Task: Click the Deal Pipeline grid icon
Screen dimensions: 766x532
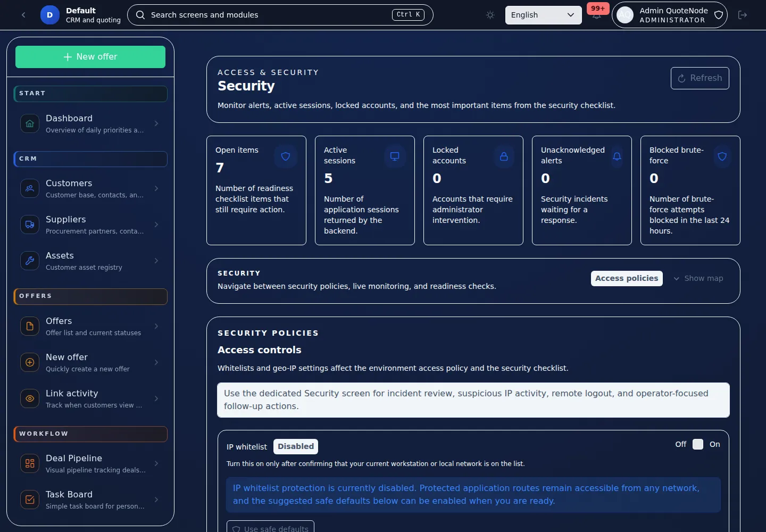Action: pyautogui.click(x=30, y=463)
